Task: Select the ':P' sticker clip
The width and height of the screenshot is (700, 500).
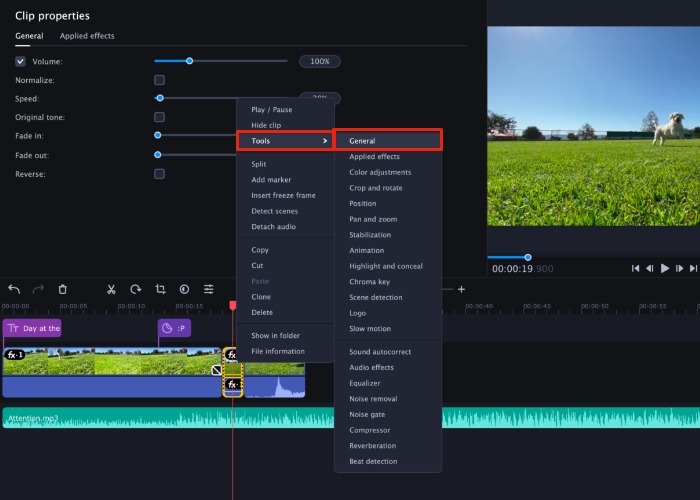Action: pyautogui.click(x=174, y=328)
